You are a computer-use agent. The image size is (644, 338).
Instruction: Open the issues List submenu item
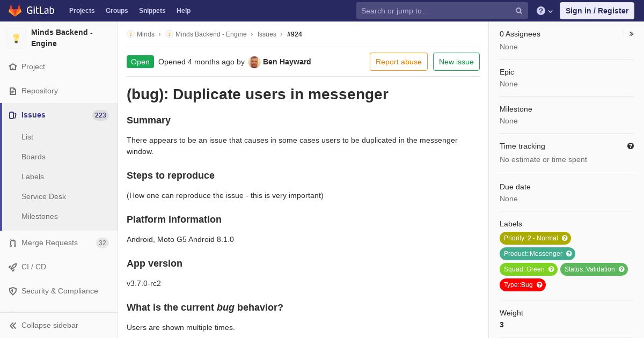pyautogui.click(x=27, y=137)
